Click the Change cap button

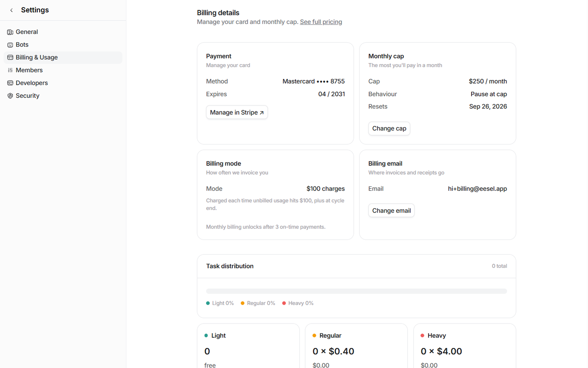point(389,129)
